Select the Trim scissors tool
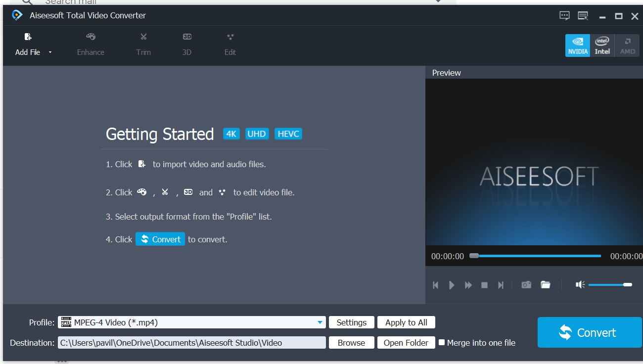The height and width of the screenshot is (364, 643). 143,44
